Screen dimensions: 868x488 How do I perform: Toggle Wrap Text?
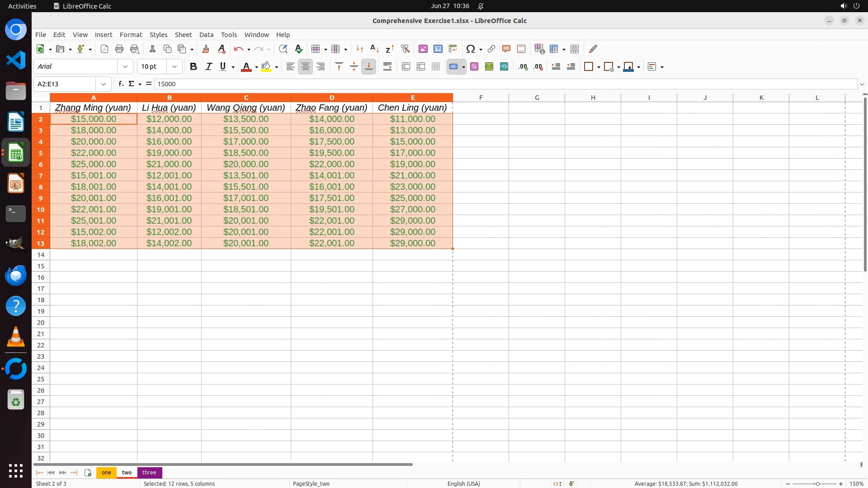tap(387, 67)
